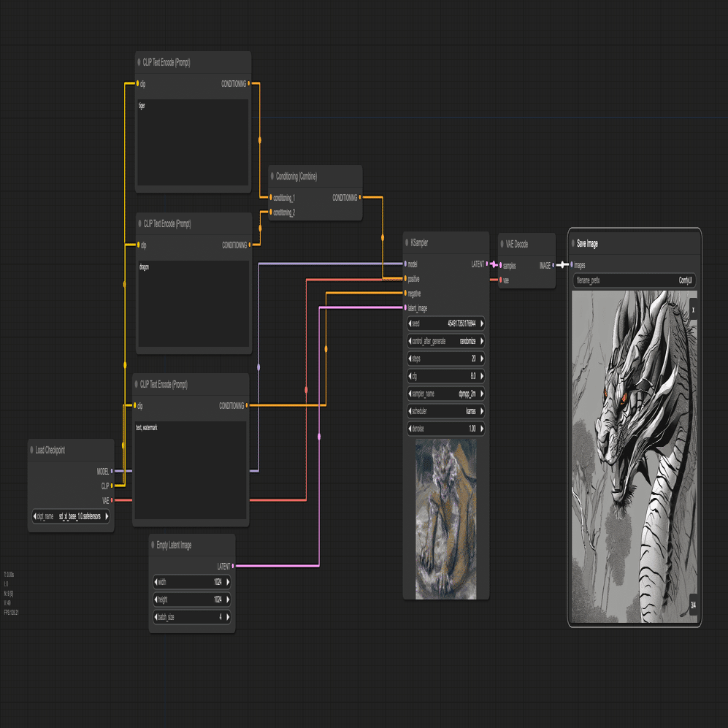728x728 pixels.
Task: Click the tiger prompt text box
Action: point(193,142)
